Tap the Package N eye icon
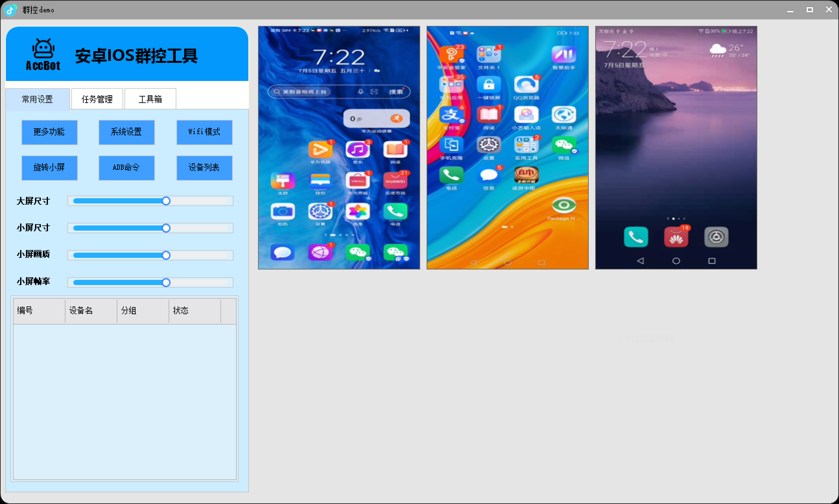 [563, 205]
